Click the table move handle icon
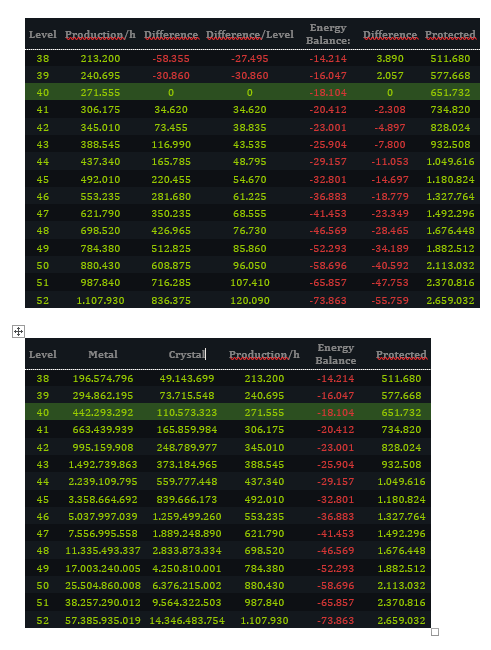Viewport: 491px width, 650px height. [x=18, y=331]
